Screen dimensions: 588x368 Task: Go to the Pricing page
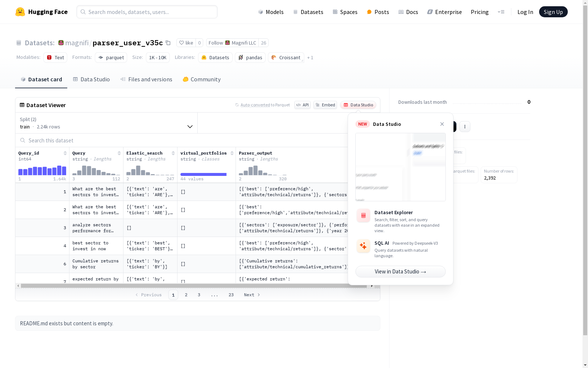point(480,12)
